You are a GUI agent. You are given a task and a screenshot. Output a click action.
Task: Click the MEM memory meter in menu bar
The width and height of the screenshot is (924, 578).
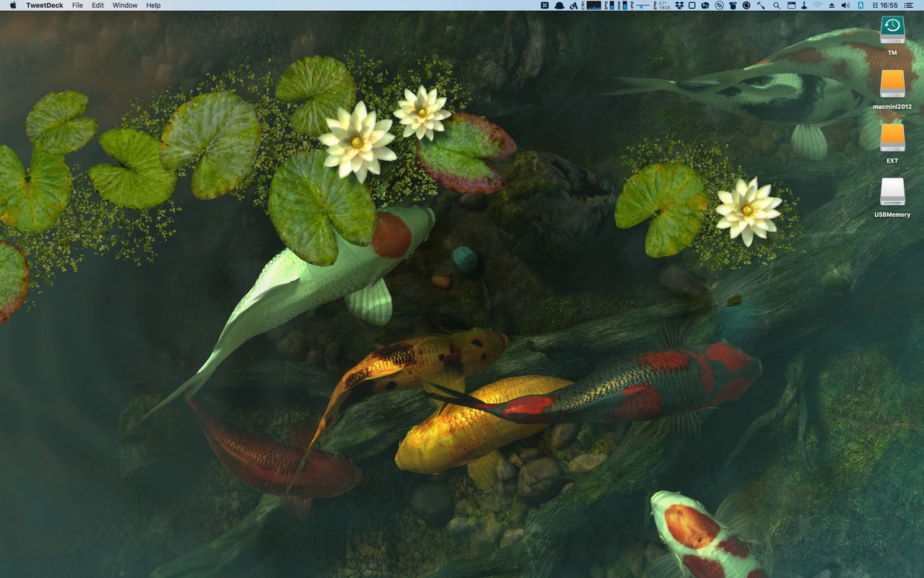pyautogui.click(x=610, y=5)
